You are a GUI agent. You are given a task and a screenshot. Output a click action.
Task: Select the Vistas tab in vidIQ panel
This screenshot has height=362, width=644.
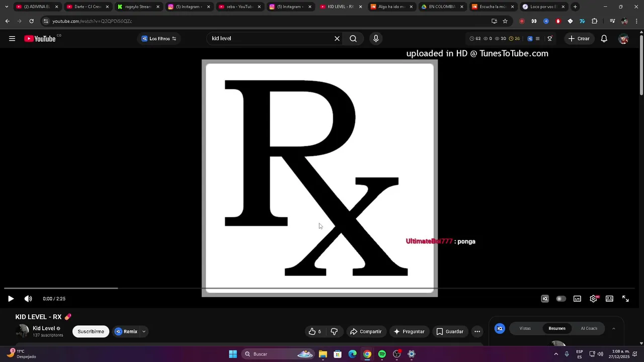click(525, 328)
